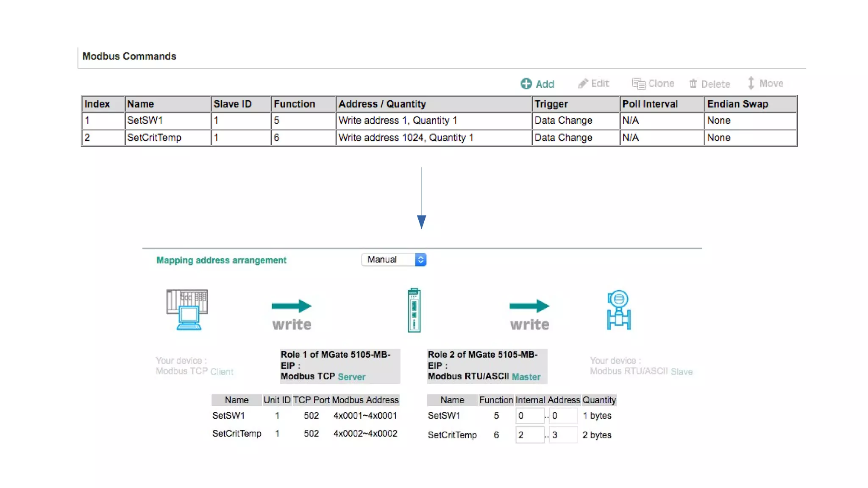Click the Modbus TCP Client computer icon
Screen dimensions: 868x488
[187, 310]
